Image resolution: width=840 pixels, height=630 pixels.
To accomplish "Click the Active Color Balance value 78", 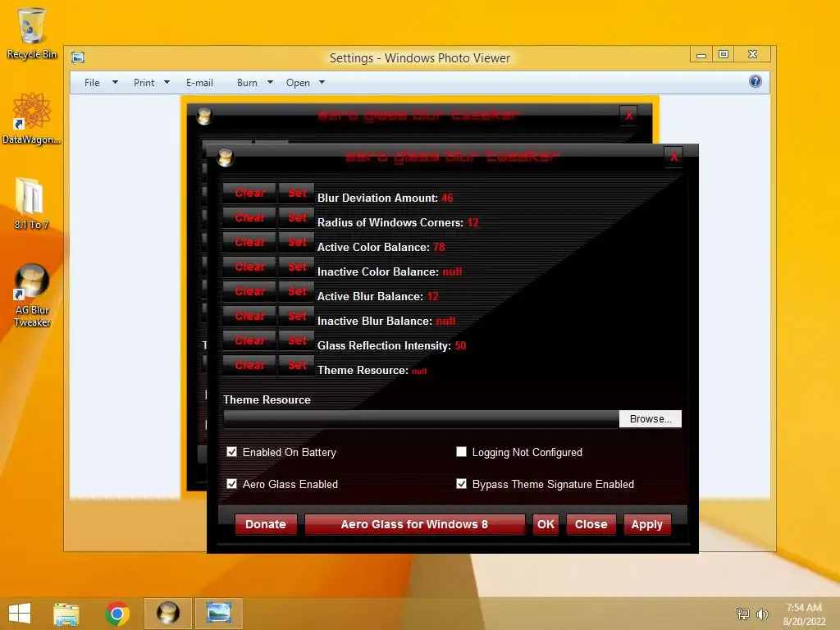I will pyautogui.click(x=440, y=248).
